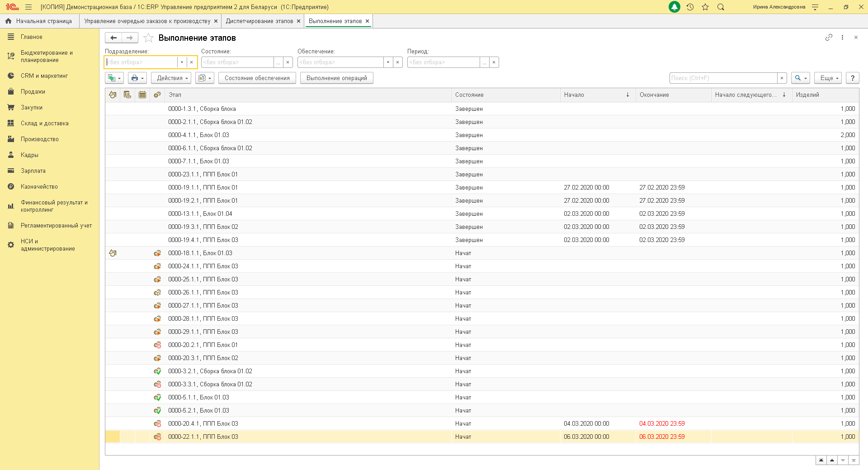This screenshot has width=868, height=470.
Task: Click Выполнение операций button
Action: tap(336, 78)
